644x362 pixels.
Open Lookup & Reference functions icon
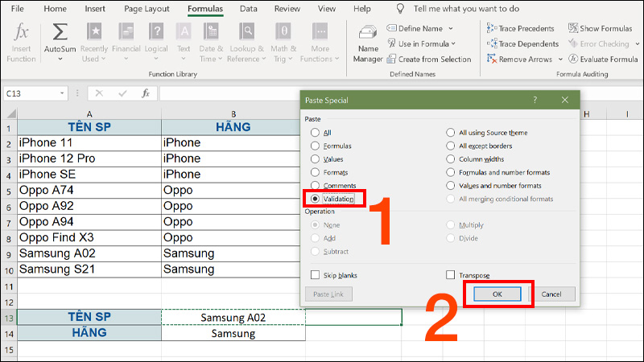click(247, 31)
